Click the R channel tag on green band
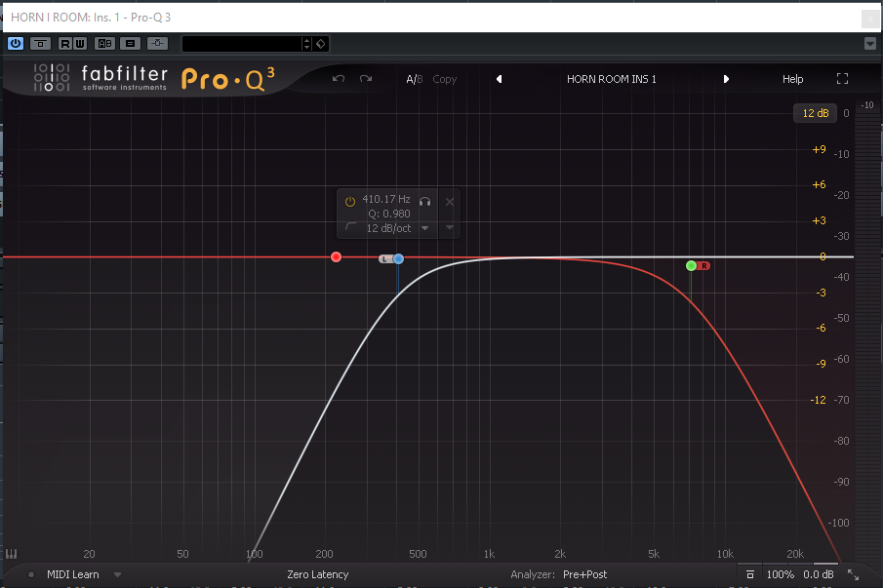 coord(703,265)
